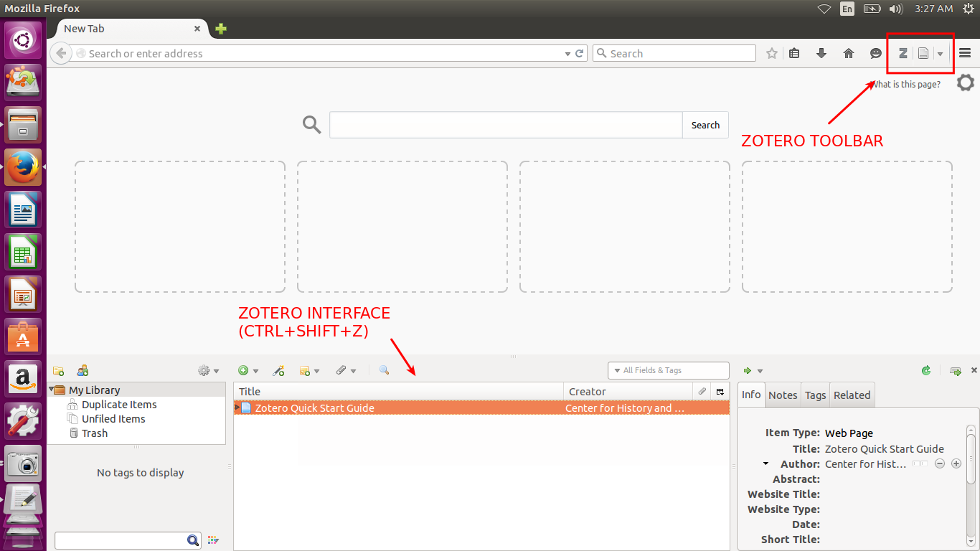
Task: Open New Item green plus dropdown
Action: pos(248,370)
